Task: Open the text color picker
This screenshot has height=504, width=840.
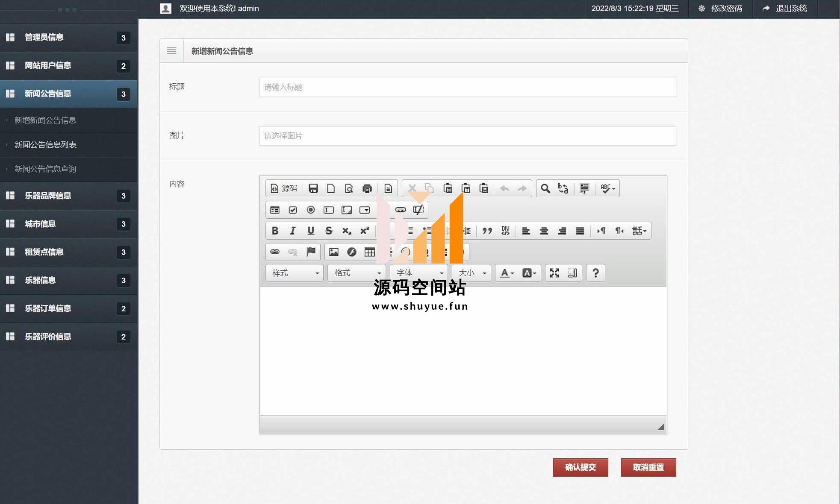Action: tap(507, 273)
